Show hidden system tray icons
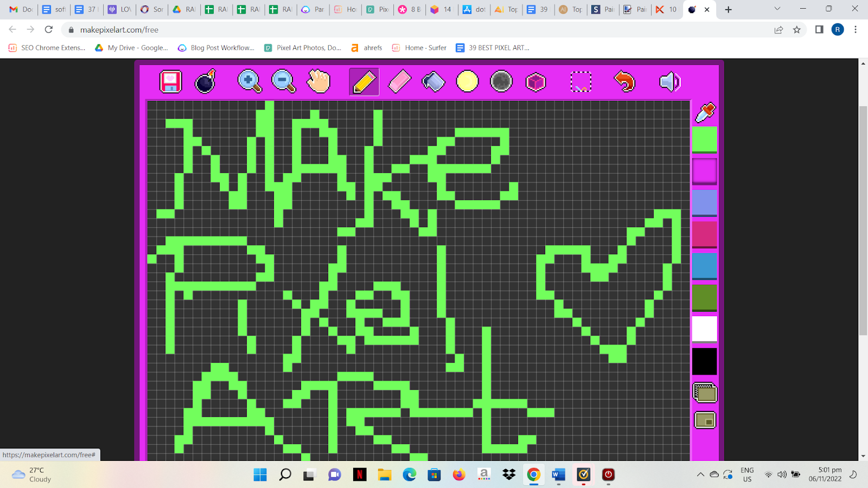The height and width of the screenshot is (488, 868). click(700, 474)
